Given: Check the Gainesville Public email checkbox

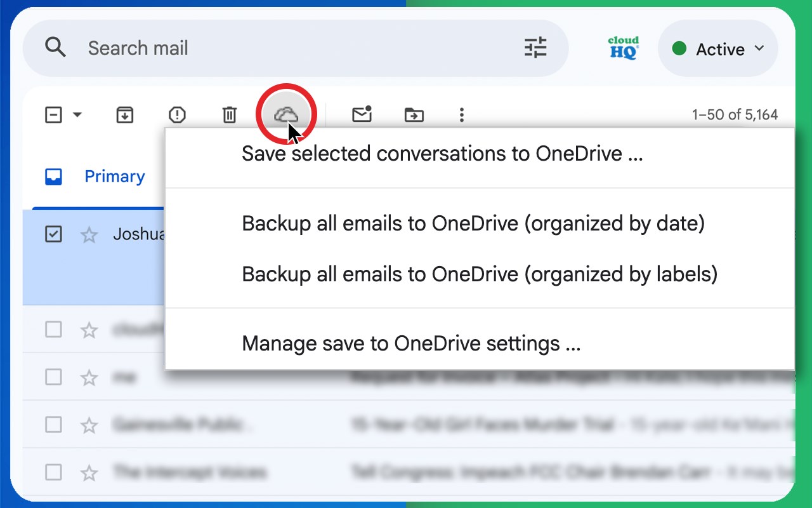Looking at the screenshot, I should pos(54,424).
